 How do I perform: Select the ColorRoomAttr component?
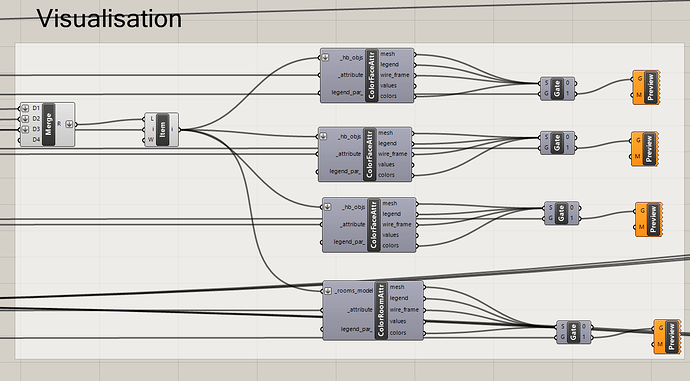[x=373, y=311]
